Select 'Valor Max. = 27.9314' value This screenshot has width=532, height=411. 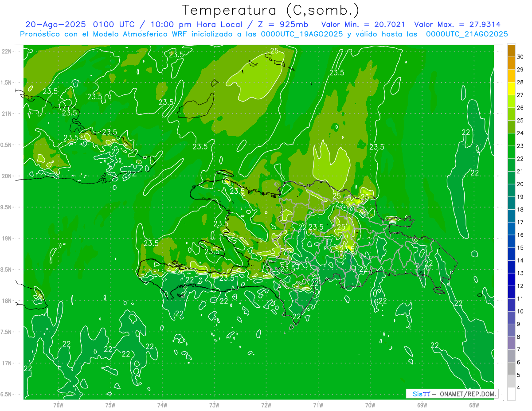tap(457, 24)
